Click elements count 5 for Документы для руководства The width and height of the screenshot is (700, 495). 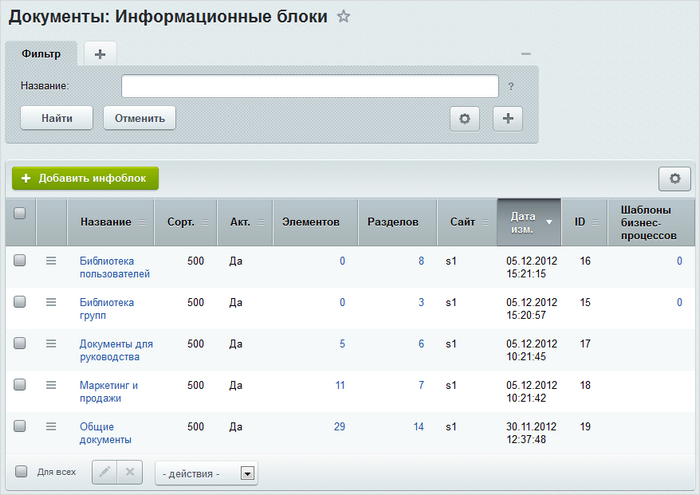(x=342, y=344)
